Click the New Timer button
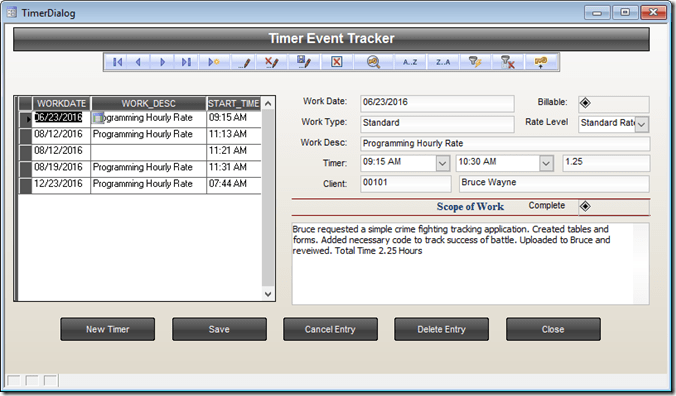Screen dimensions: 676x396 point(107,329)
